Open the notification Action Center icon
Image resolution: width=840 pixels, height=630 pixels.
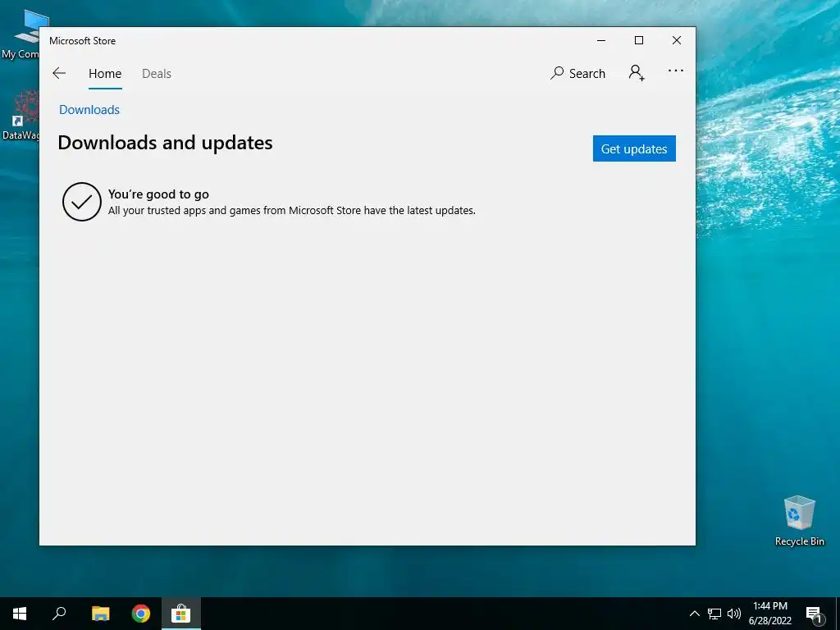(814, 614)
